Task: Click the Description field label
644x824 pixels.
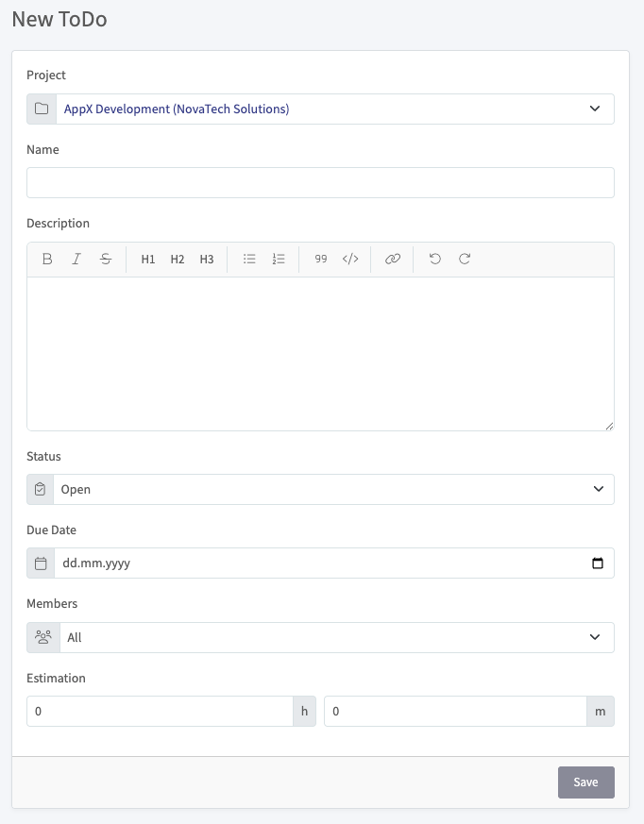Action: 58,224
